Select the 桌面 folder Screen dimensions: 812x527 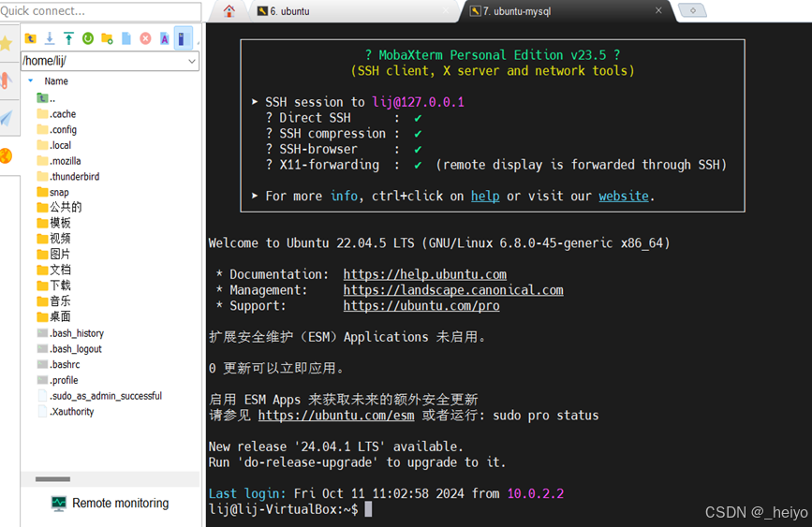(54, 316)
